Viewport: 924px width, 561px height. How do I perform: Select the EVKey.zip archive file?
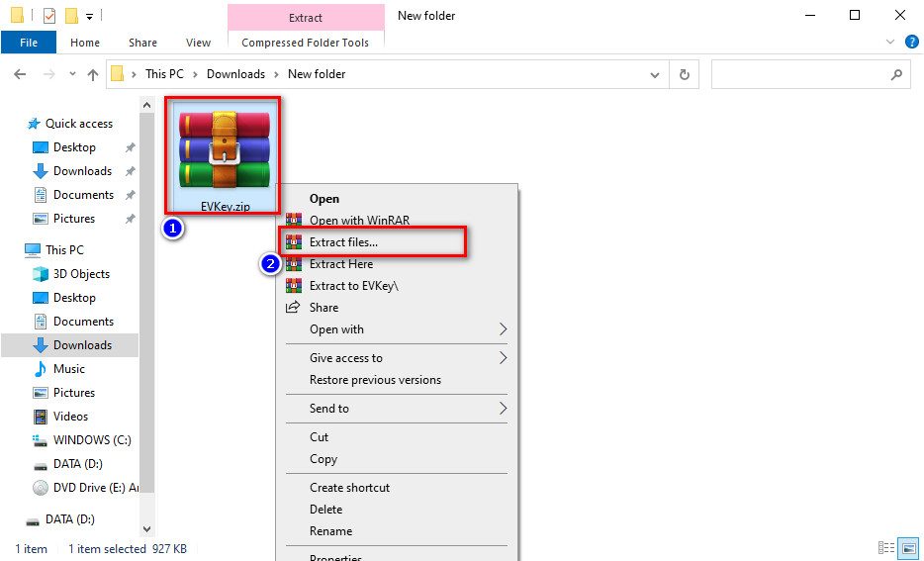[224, 156]
